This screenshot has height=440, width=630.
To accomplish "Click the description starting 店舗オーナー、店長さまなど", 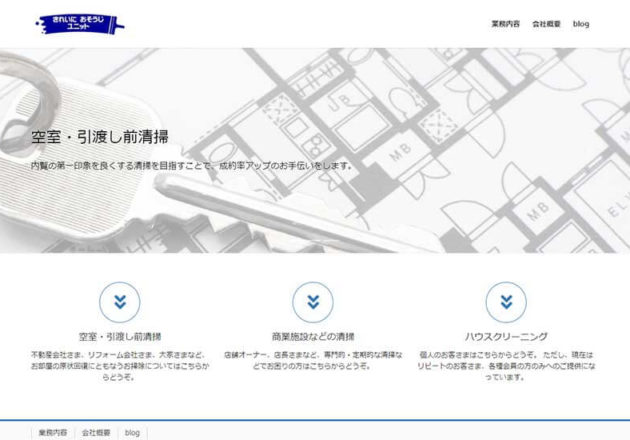I will click(x=313, y=360).
